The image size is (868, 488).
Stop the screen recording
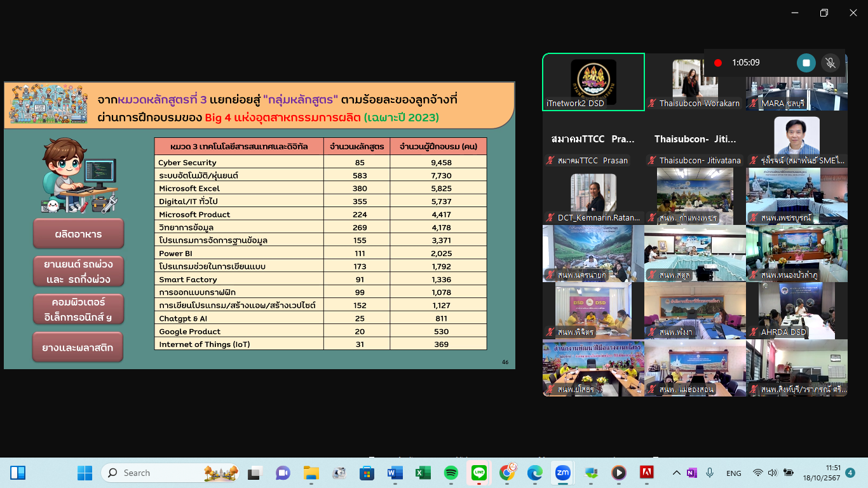806,62
